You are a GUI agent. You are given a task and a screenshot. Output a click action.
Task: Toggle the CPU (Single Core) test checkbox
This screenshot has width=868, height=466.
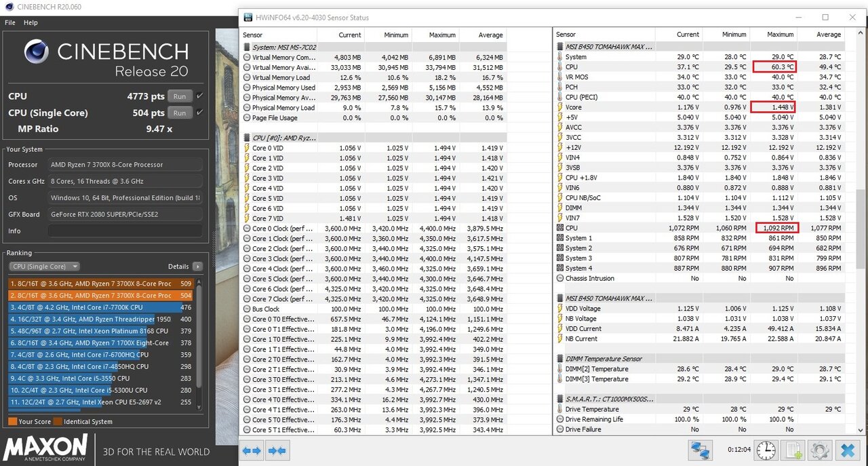pyautogui.click(x=199, y=113)
